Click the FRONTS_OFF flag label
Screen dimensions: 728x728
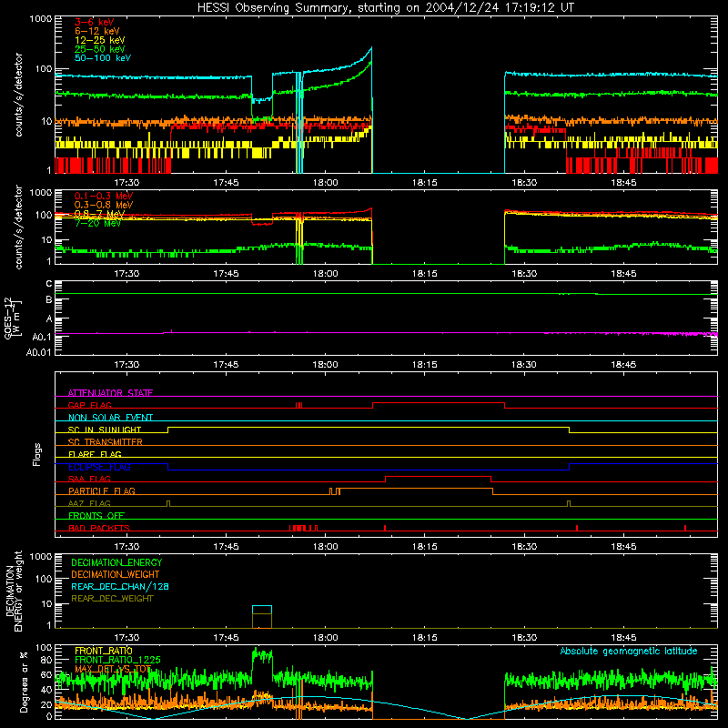click(96, 515)
